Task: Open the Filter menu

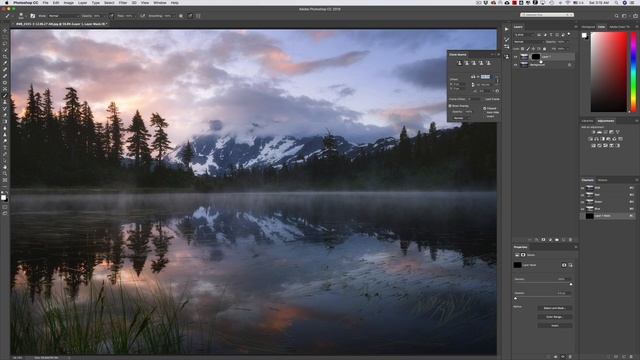Action: [x=122, y=2]
